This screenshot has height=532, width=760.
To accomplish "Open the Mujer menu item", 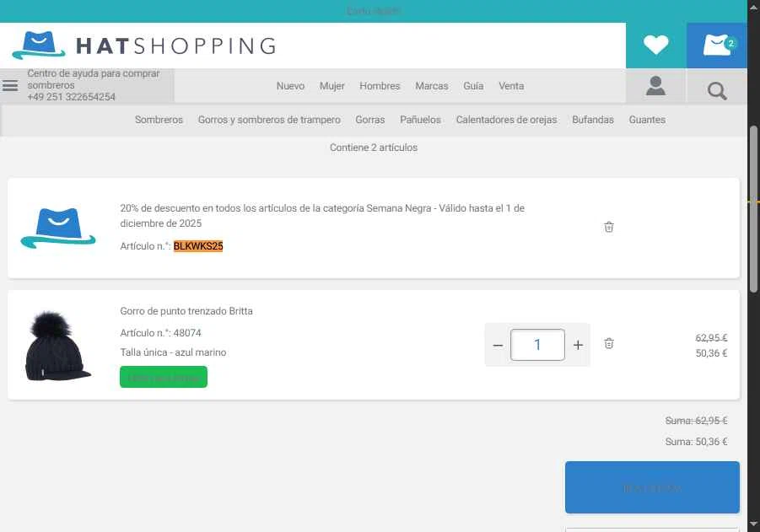I will (332, 86).
